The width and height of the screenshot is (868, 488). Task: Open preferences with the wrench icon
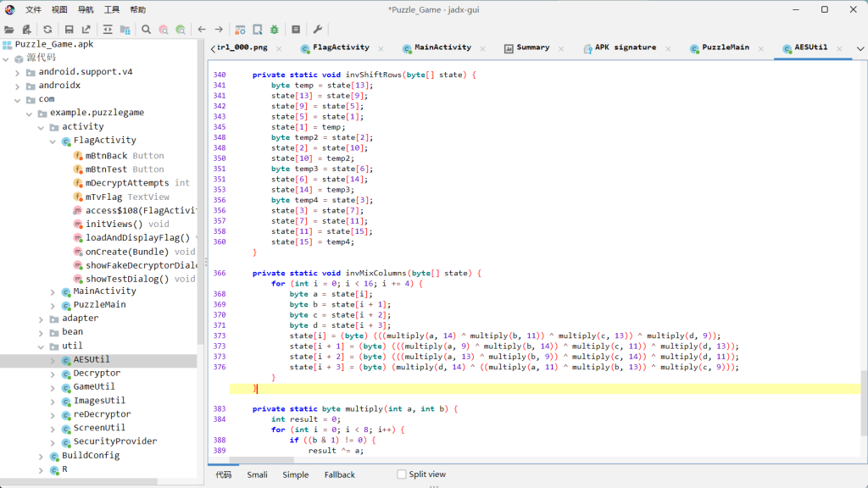tap(318, 29)
